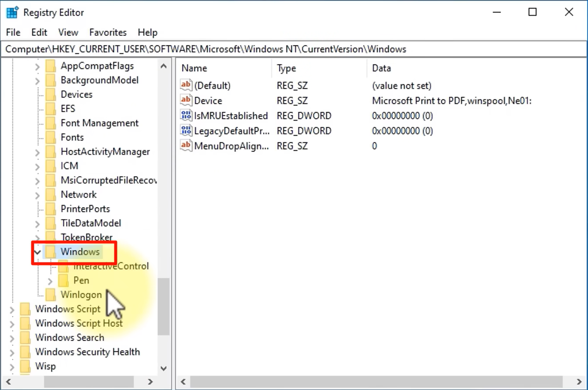Viewport: 588px width, 390px height.
Task: Collapse the Windows registry key
Action: [38, 252]
